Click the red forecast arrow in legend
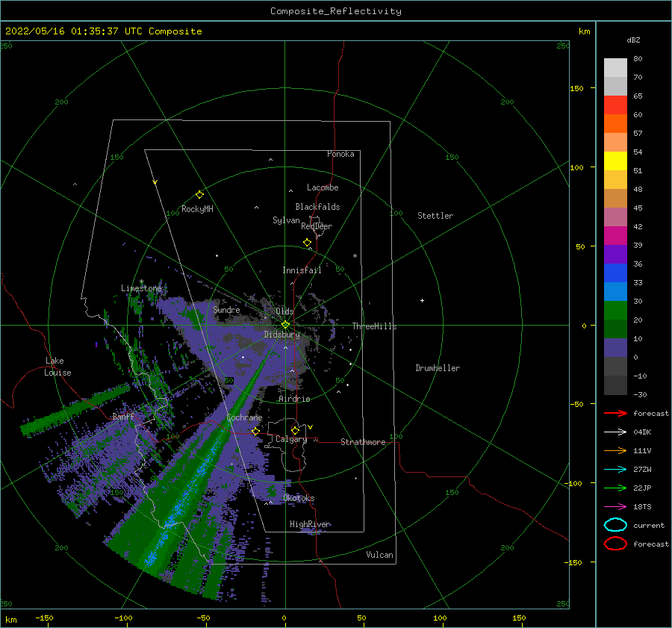This screenshot has width=672, height=628. point(615,413)
